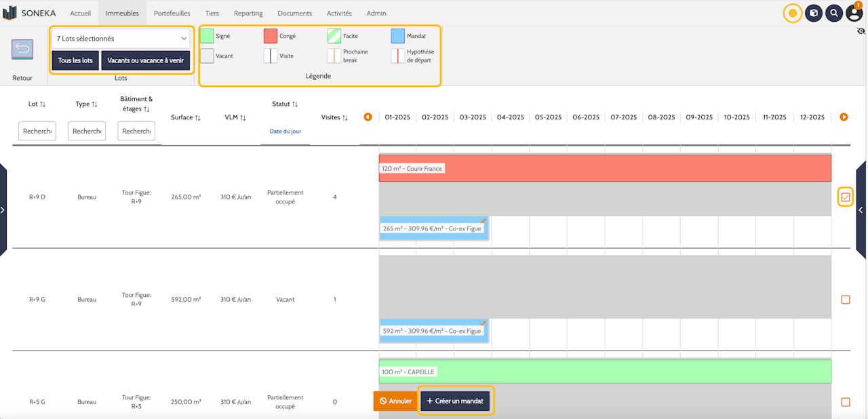Toggle the crossed-eye visibility icon
Image resolution: width=868 pixels, height=419 pixels.
[861, 31]
